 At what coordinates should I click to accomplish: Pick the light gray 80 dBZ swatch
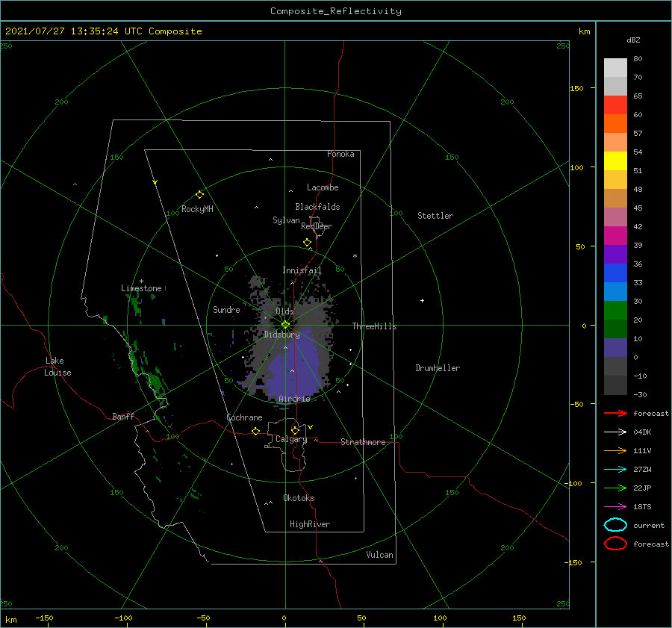(x=615, y=67)
